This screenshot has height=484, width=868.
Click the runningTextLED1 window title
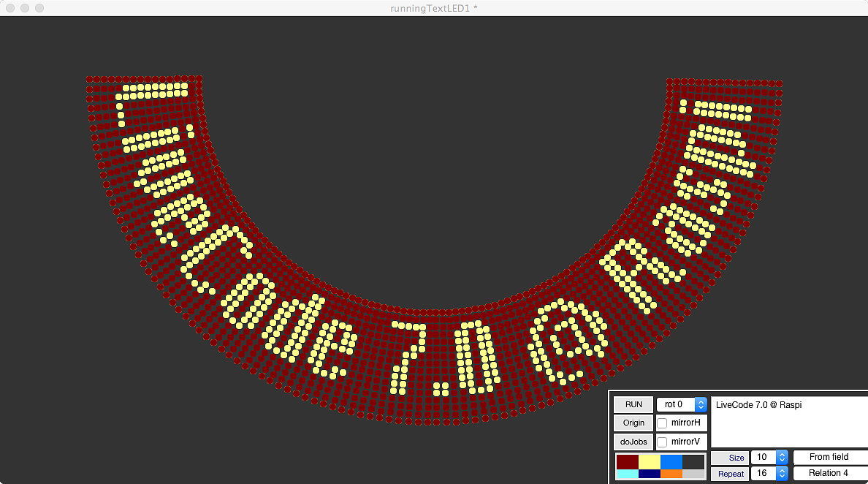(433, 8)
